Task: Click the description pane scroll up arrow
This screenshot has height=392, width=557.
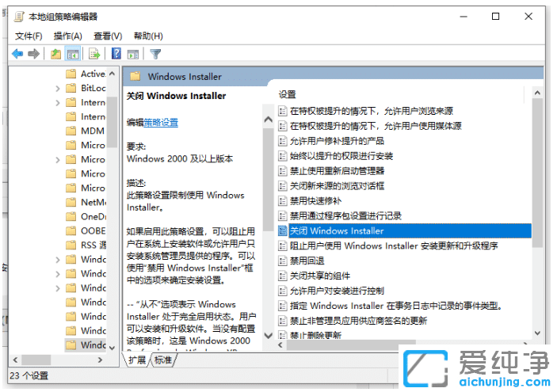Action: click(x=269, y=120)
